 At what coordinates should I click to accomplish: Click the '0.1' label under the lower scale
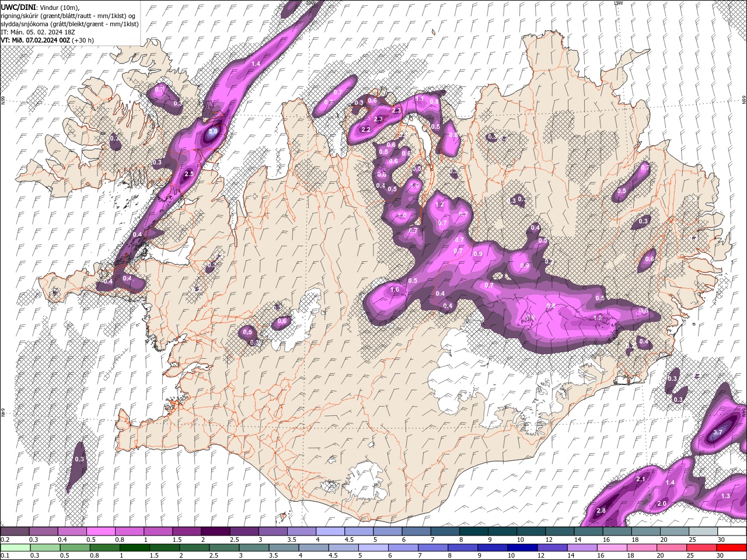coord(5,556)
